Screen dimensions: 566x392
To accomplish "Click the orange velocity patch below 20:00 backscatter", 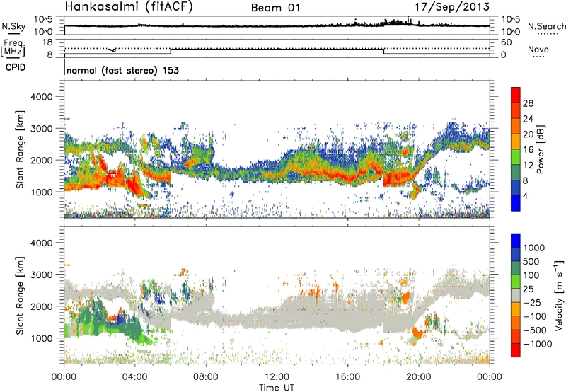I will click(418, 333).
